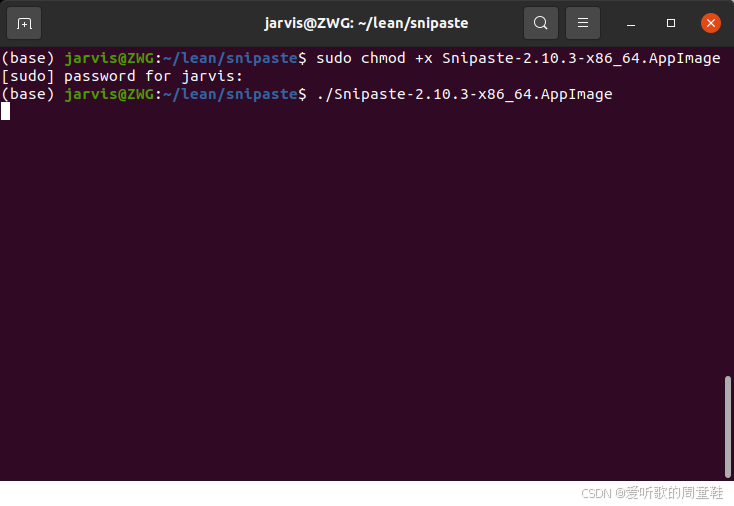Viewport: 734px width, 506px height.
Task: Click the sudo chmod +x command text
Action: click(x=518, y=58)
